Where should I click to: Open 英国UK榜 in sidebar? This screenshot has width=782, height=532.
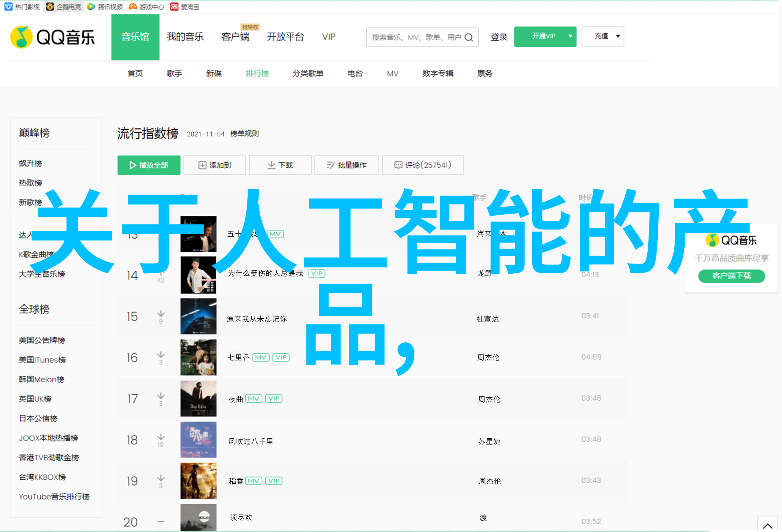[35, 399]
